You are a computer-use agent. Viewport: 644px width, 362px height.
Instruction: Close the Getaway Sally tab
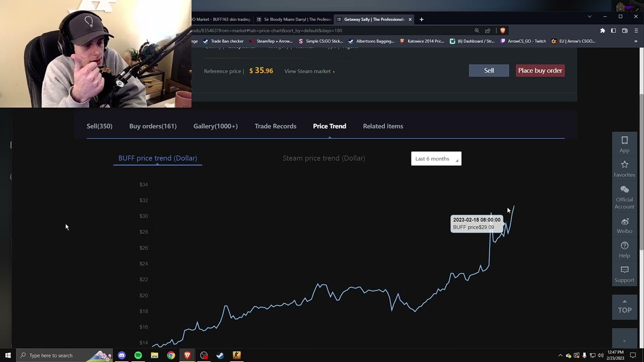click(x=410, y=19)
